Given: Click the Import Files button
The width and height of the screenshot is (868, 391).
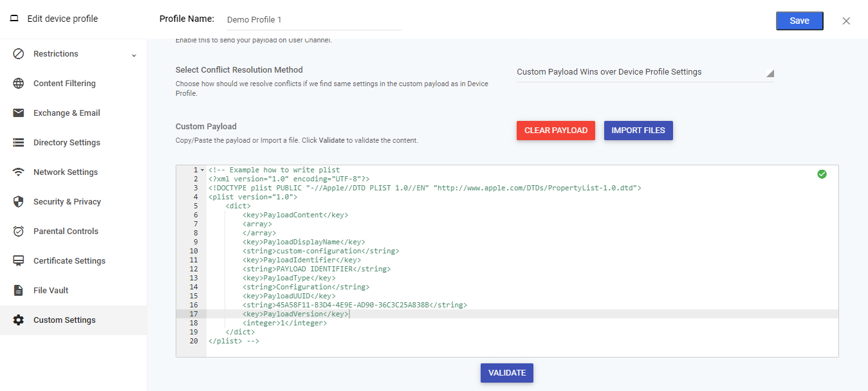Looking at the screenshot, I should point(638,130).
